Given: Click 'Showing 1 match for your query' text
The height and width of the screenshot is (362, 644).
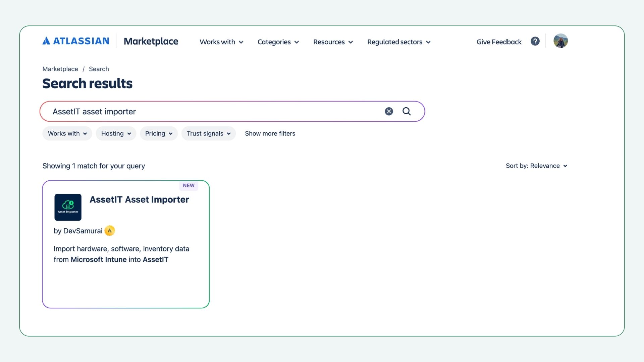Looking at the screenshot, I should point(94,166).
